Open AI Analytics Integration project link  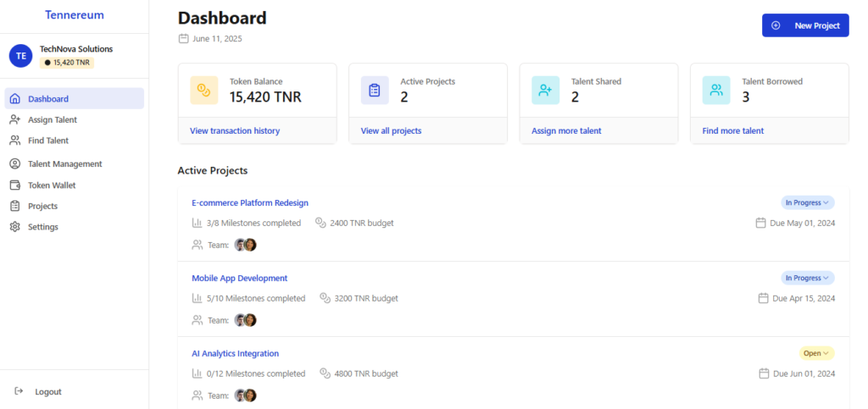(236, 353)
